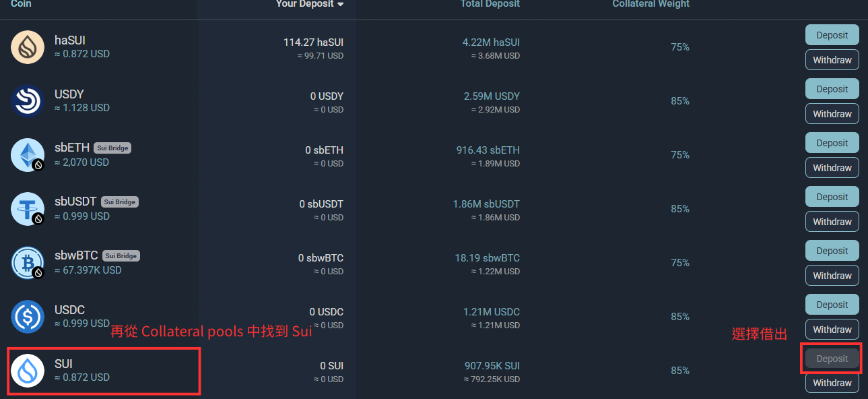Click the USDY coin icon

click(28, 101)
